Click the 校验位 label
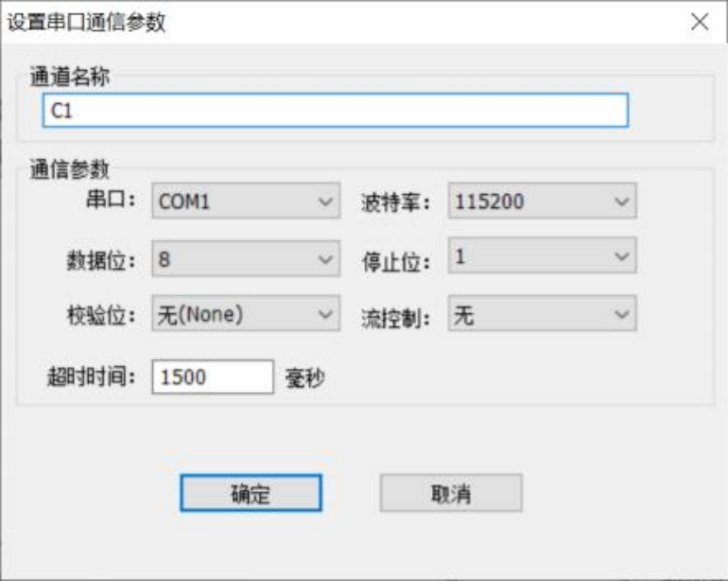 pyautogui.click(x=102, y=316)
